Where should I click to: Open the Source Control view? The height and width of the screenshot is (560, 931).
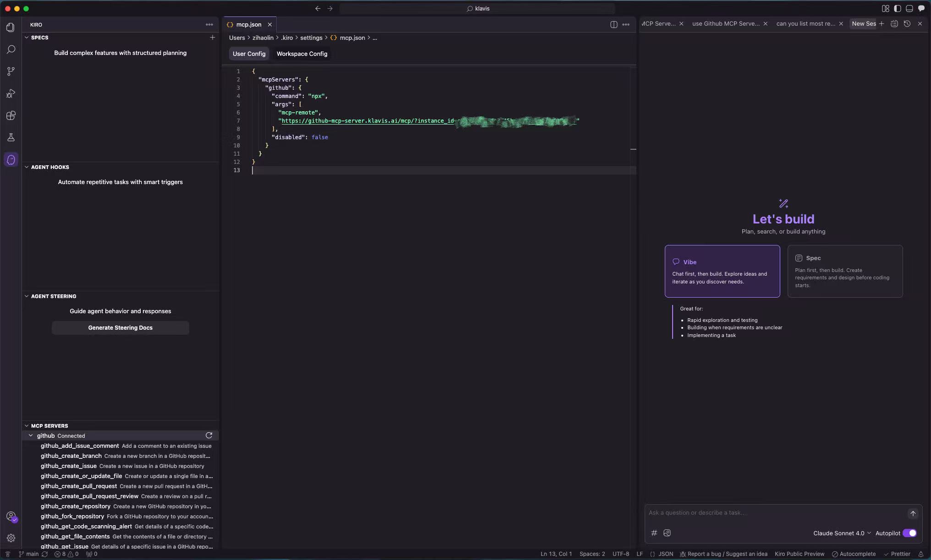pos(11,71)
